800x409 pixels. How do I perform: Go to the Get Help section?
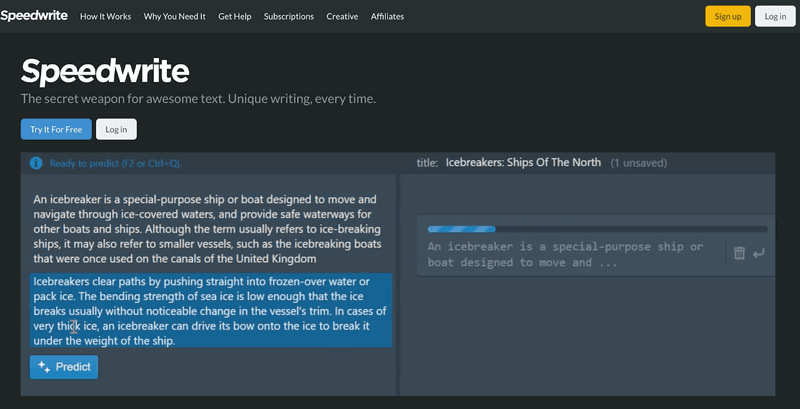click(235, 17)
